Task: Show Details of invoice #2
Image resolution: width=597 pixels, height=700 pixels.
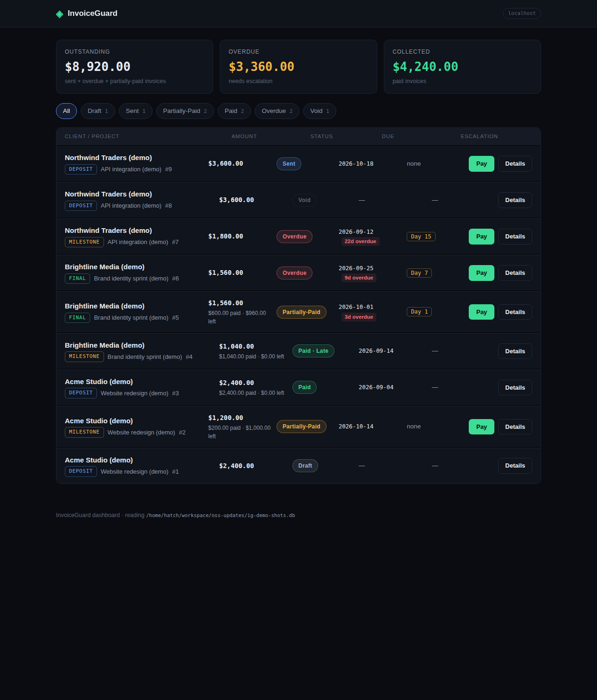Action: click(x=515, y=427)
